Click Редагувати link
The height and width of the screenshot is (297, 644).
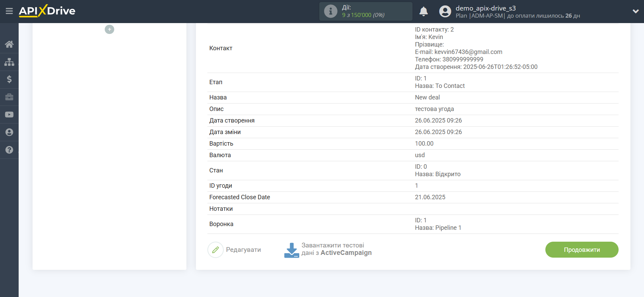[x=243, y=250]
